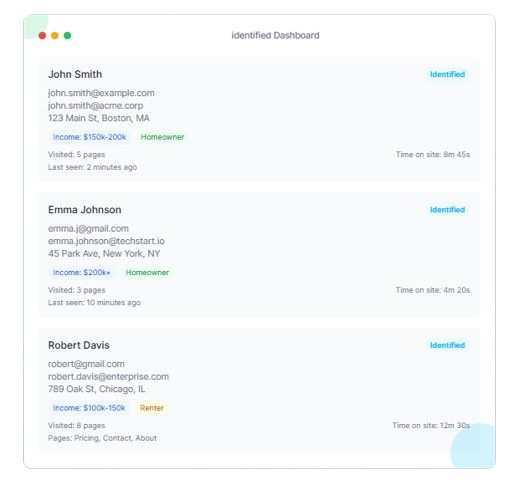Select robert.davis@enterprise.com email address
Viewport: 514px width, 485px height.
coord(108,376)
